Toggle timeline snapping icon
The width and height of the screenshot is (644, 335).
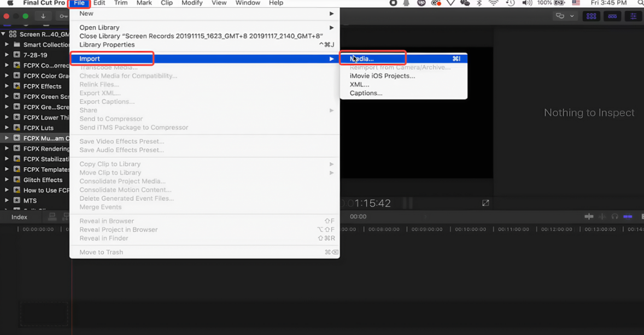coord(589,216)
